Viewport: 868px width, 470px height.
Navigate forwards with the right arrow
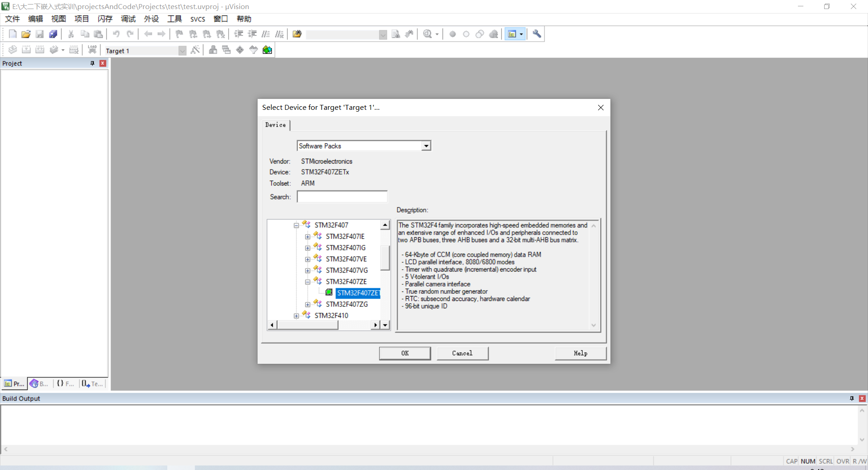(161, 34)
